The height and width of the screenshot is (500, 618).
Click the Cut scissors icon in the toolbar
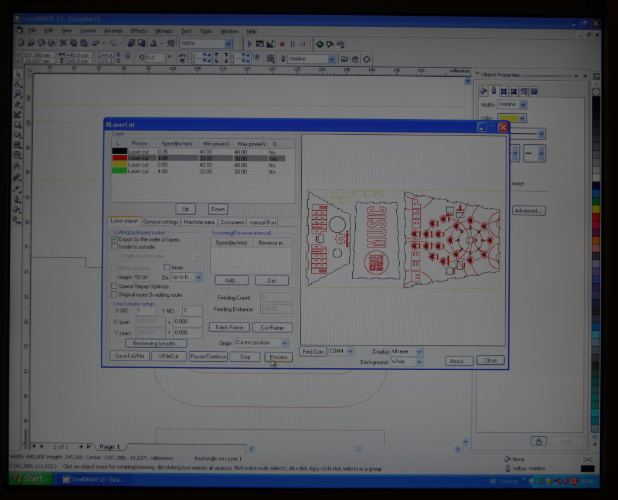pos(63,43)
